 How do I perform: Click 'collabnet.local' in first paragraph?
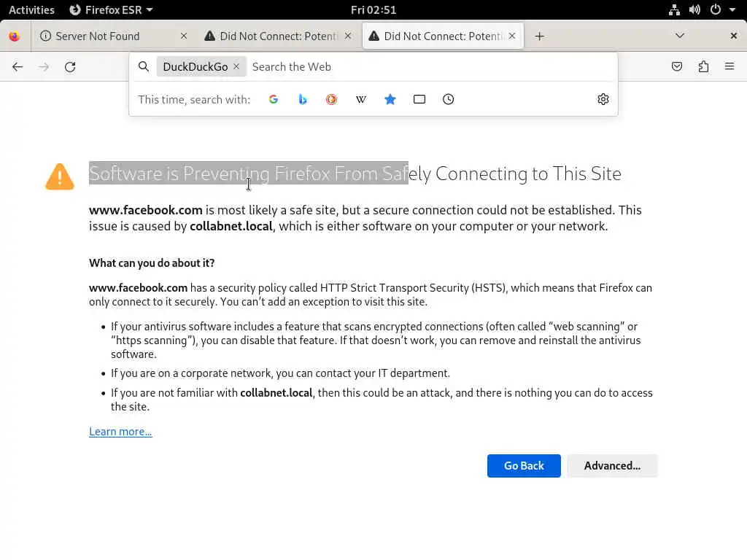click(231, 226)
